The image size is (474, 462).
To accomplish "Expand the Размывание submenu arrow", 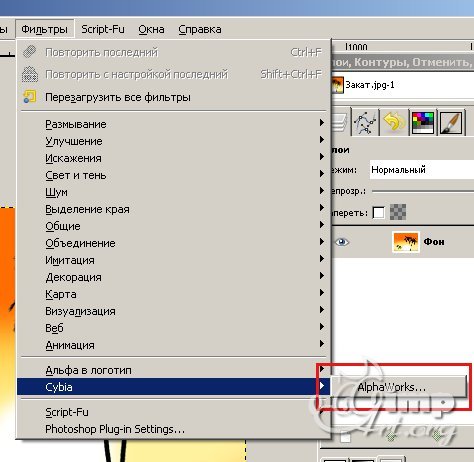I will pyautogui.click(x=322, y=123).
